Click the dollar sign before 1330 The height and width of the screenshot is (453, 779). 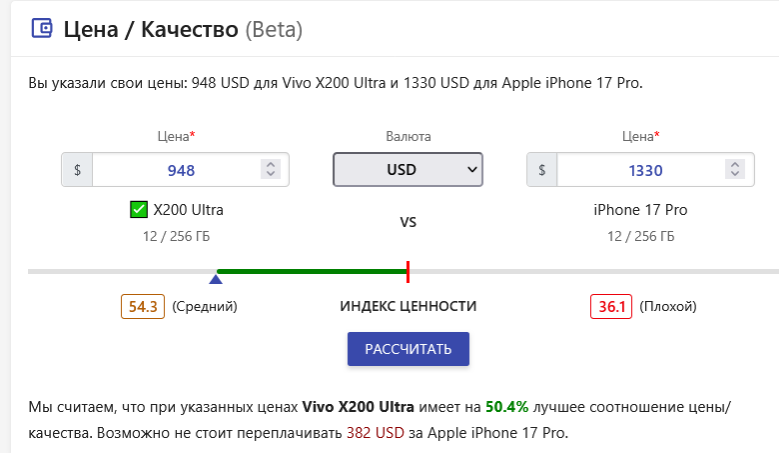click(542, 170)
